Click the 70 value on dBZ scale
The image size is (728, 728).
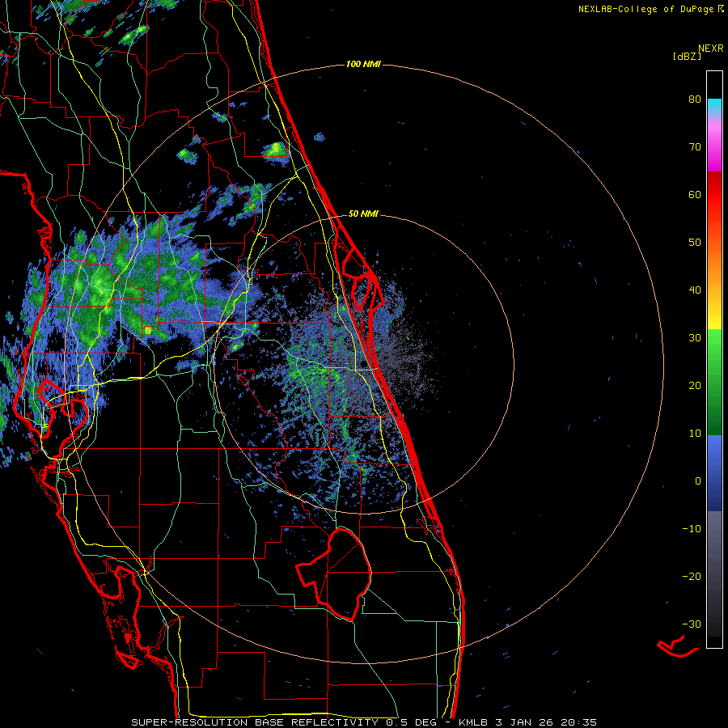[x=695, y=146]
